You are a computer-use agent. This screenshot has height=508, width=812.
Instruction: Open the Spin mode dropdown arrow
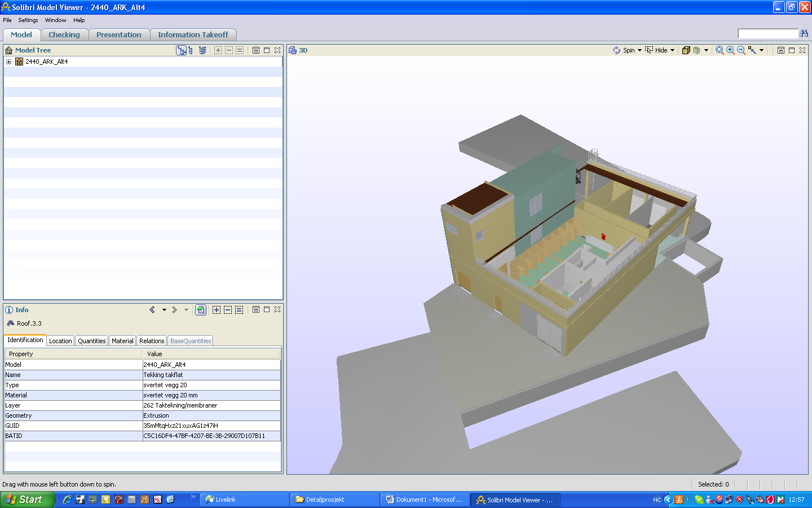click(x=639, y=50)
